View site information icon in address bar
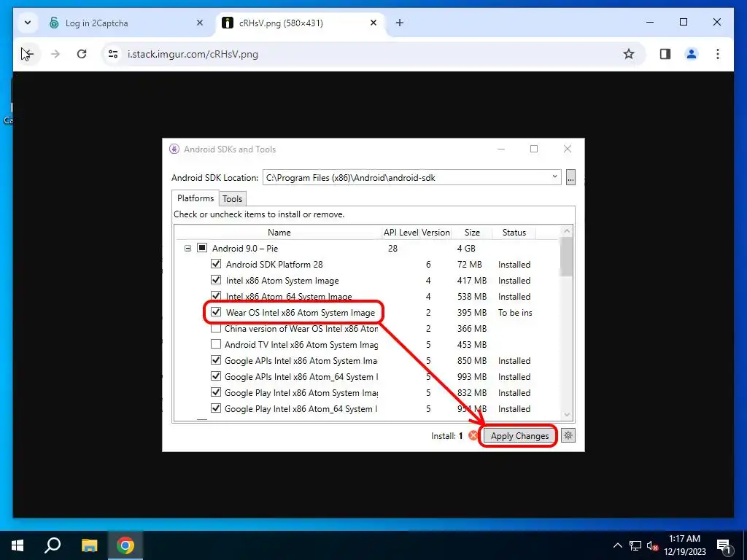The height and width of the screenshot is (560, 747). 113,54
